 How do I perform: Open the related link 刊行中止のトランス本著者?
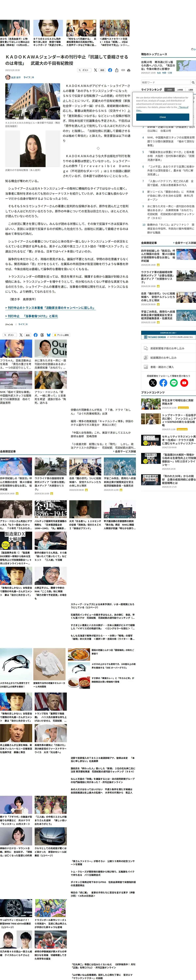point(50,308)
